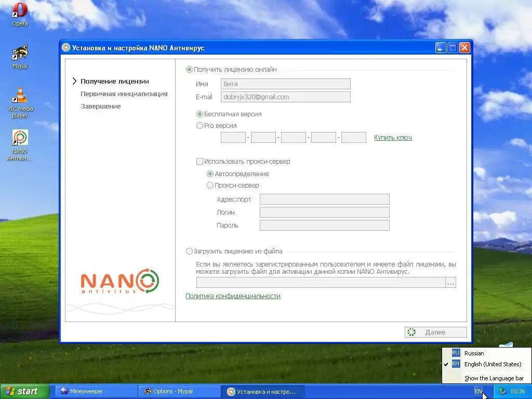Choose the Бесплатная версия radio button
Viewport: 532px width, 399px height.
point(199,114)
